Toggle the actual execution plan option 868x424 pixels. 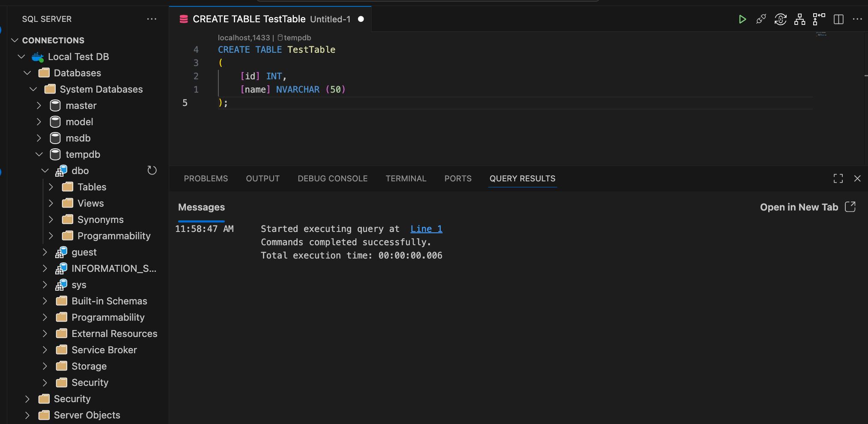tap(819, 19)
